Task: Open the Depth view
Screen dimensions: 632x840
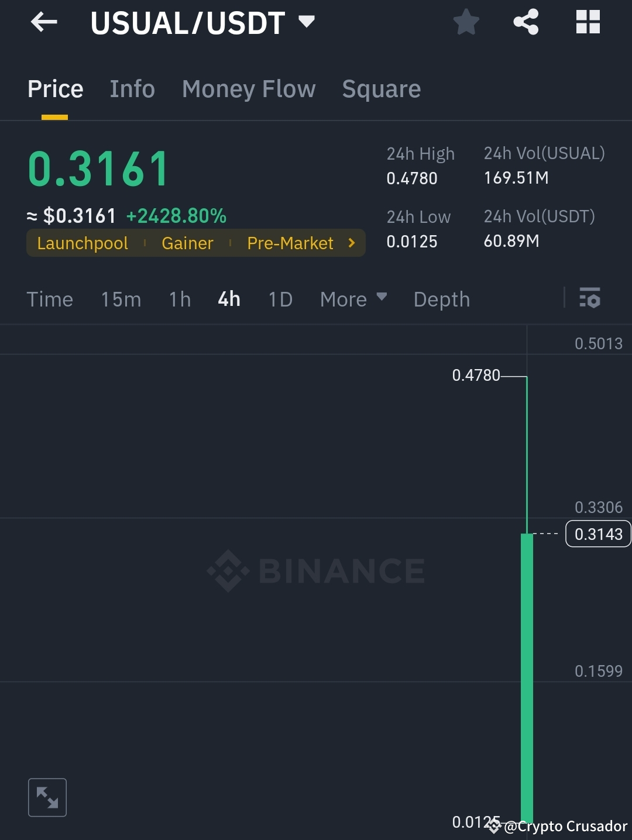Action: click(442, 299)
